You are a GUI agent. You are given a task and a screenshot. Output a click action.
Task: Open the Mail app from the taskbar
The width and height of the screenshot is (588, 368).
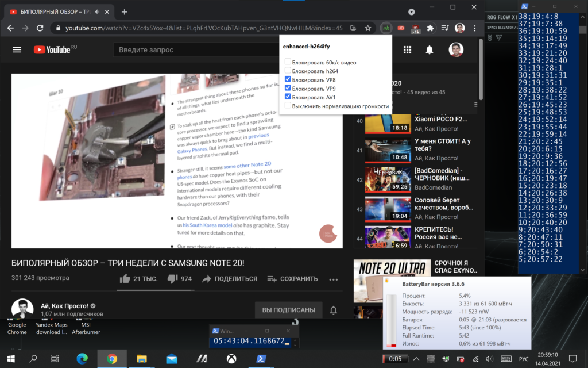click(x=172, y=359)
